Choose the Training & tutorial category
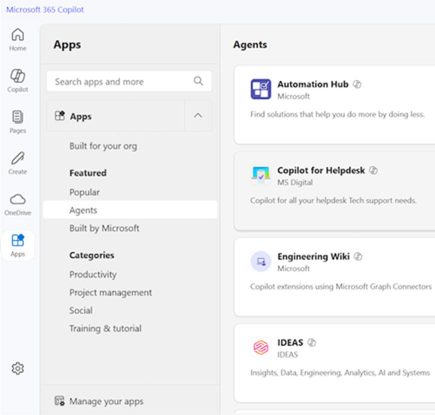The height and width of the screenshot is (415, 435). [x=105, y=328]
